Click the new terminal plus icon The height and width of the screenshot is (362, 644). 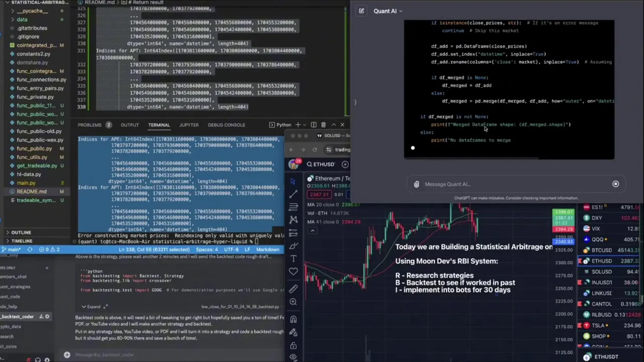click(298, 125)
